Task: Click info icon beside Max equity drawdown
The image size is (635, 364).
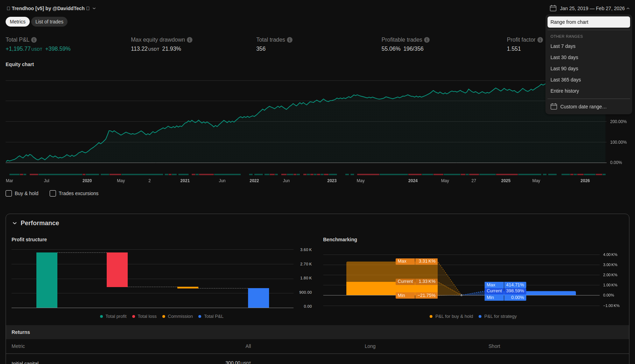Action: [190, 40]
